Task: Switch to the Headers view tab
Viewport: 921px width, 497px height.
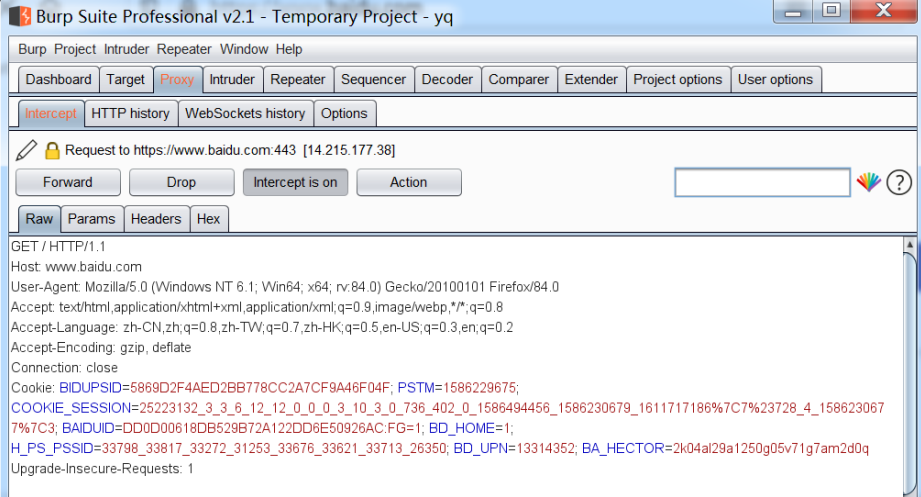Action: (x=156, y=219)
